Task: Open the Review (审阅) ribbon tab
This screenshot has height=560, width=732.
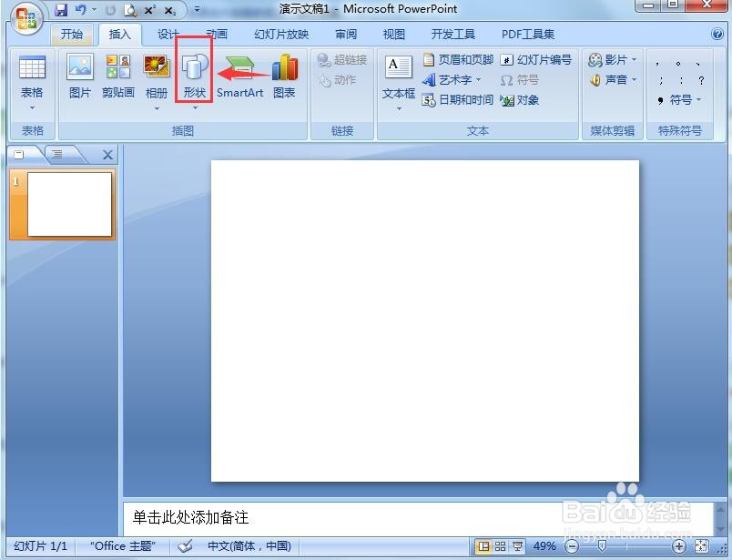Action: pos(346,34)
